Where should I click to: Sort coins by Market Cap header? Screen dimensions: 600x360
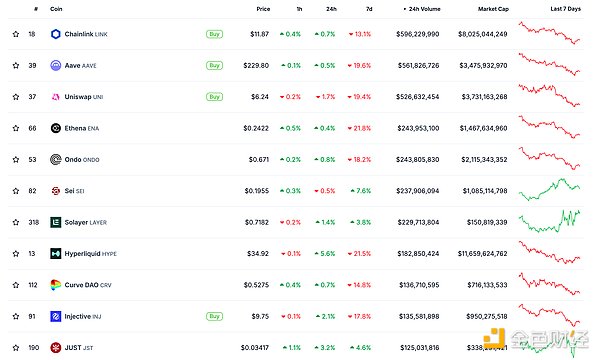point(493,9)
